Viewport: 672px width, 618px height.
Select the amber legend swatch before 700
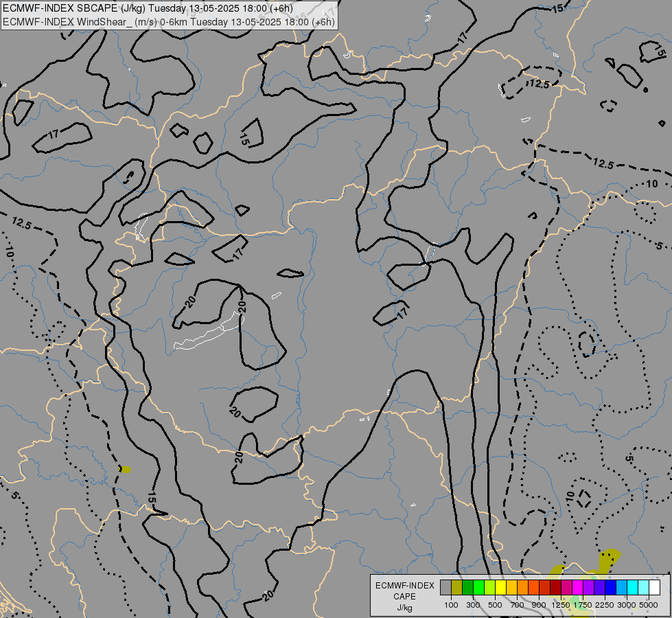click(512, 588)
